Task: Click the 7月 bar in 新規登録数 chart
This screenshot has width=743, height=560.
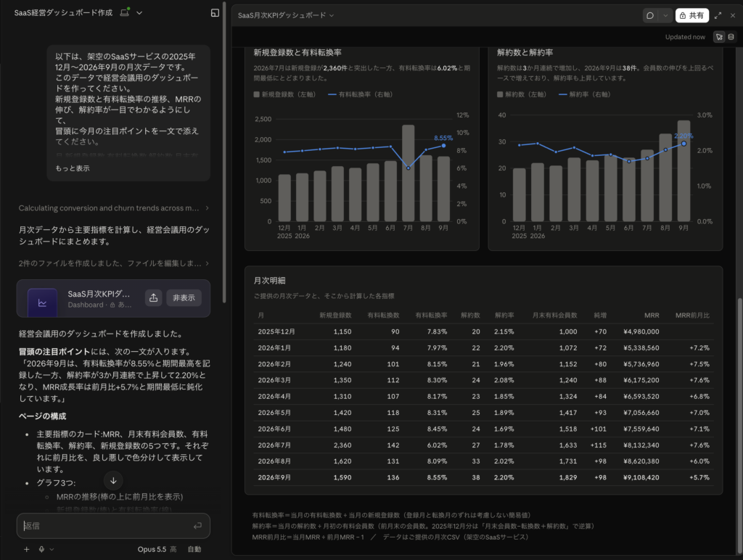Action: point(408,173)
